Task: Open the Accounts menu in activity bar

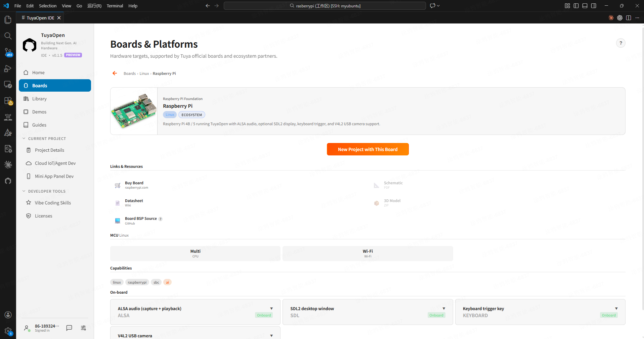Action: pyautogui.click(x=8, y=315)
